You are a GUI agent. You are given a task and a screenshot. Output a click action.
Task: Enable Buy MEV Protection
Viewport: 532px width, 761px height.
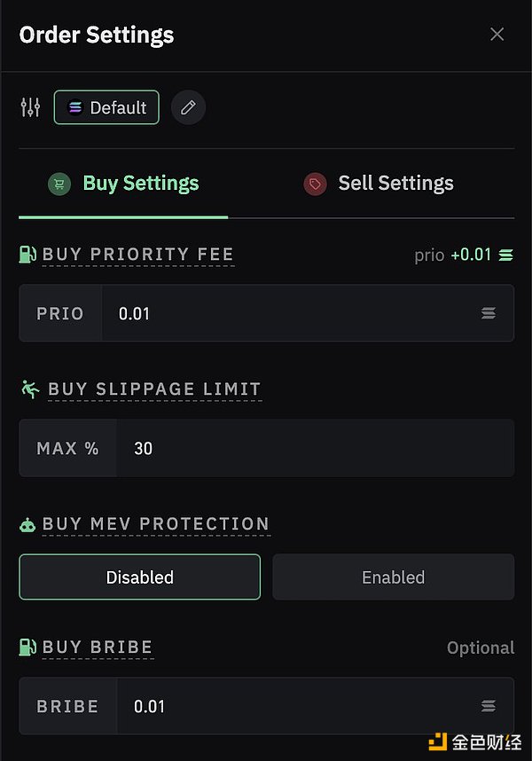tap(393, 577)
